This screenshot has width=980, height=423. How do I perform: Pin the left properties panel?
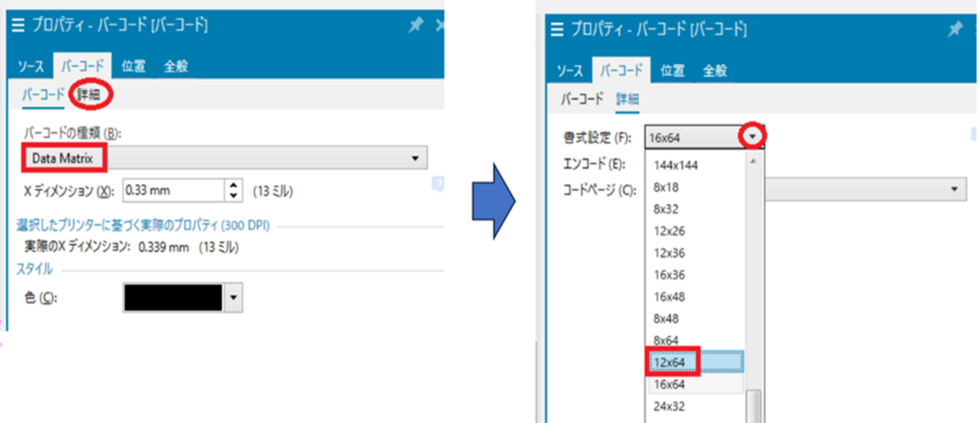click(416, 26)
